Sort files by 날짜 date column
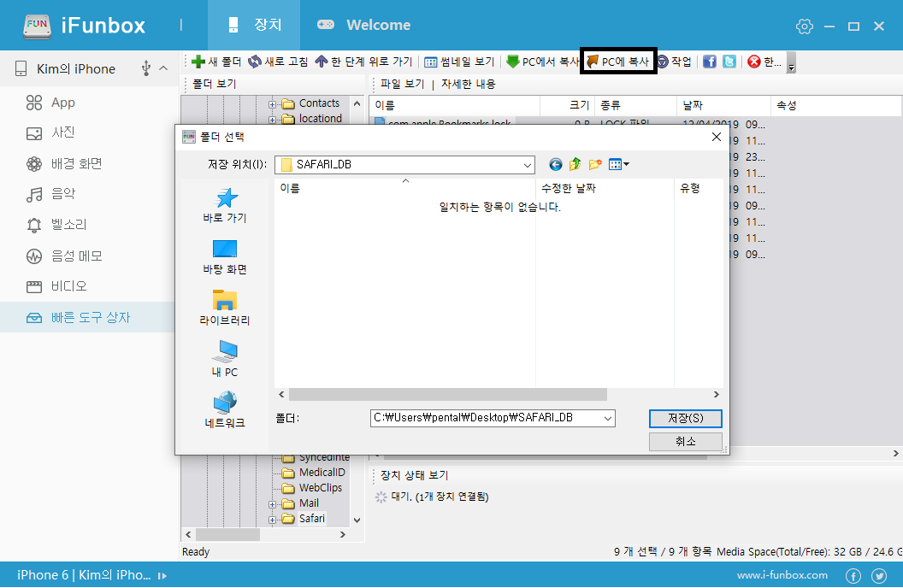903x588 pixels. point(723,105)
